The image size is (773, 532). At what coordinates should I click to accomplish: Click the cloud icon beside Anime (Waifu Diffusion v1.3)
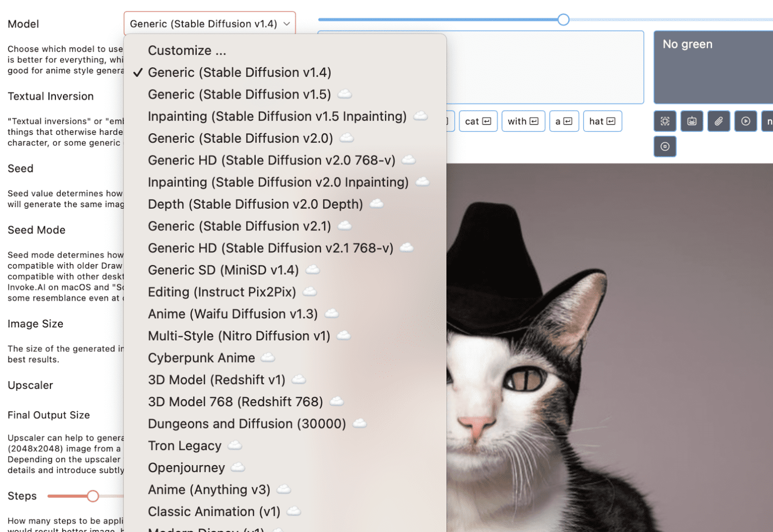click(332, 314)
